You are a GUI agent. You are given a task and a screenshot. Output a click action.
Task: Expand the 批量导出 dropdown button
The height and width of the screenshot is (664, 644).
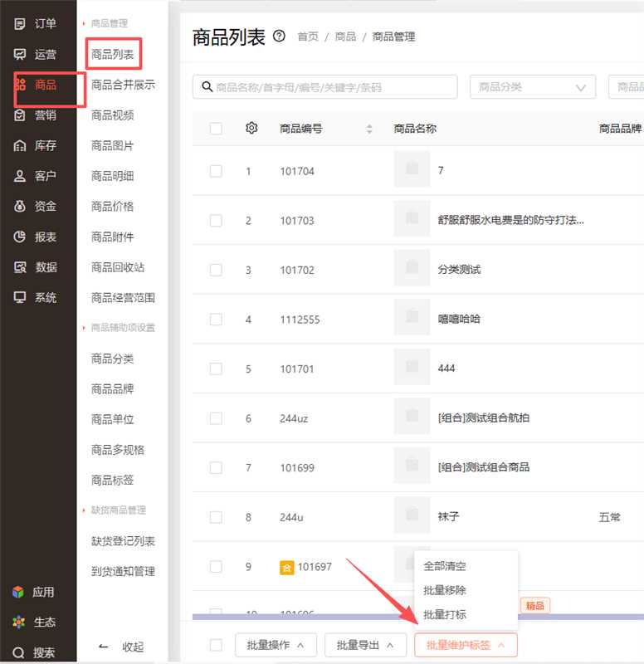[365, 645]
